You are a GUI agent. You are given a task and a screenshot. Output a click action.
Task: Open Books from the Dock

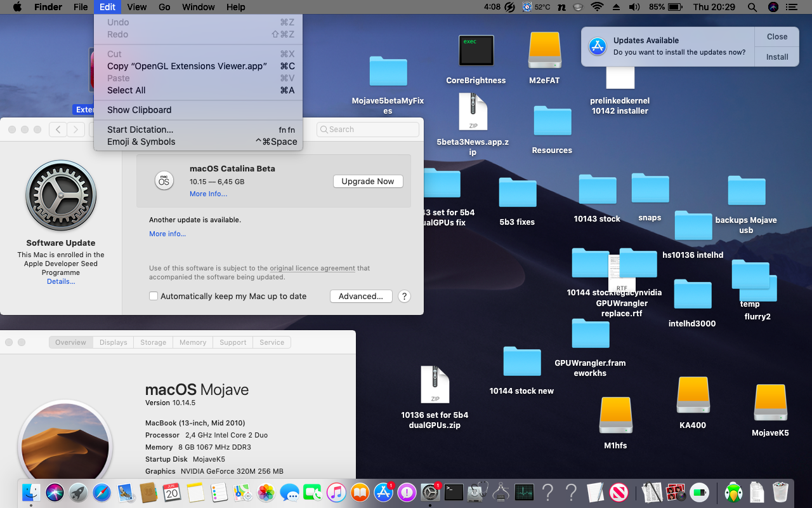pos(360,492)
